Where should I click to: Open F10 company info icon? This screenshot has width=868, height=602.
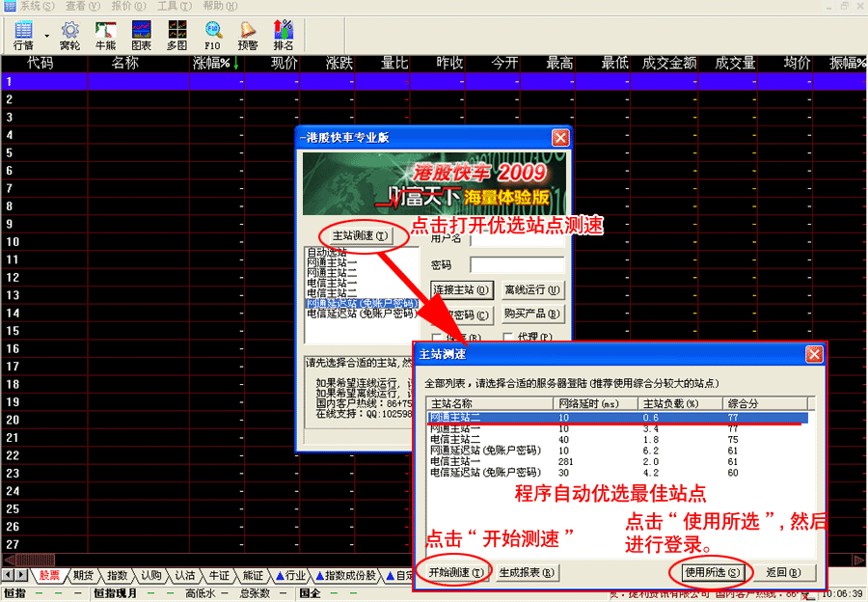tap(213, 35)
